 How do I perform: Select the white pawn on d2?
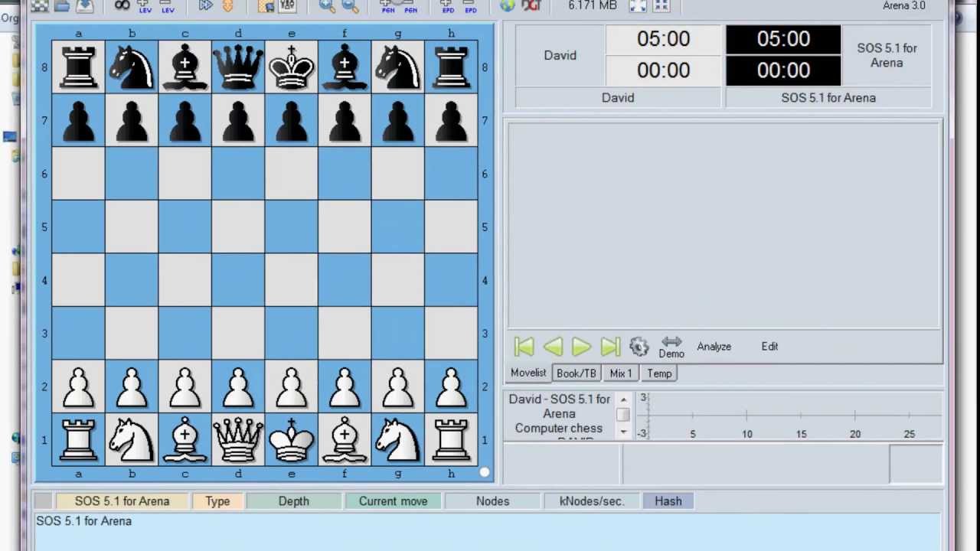click(238, 386)
